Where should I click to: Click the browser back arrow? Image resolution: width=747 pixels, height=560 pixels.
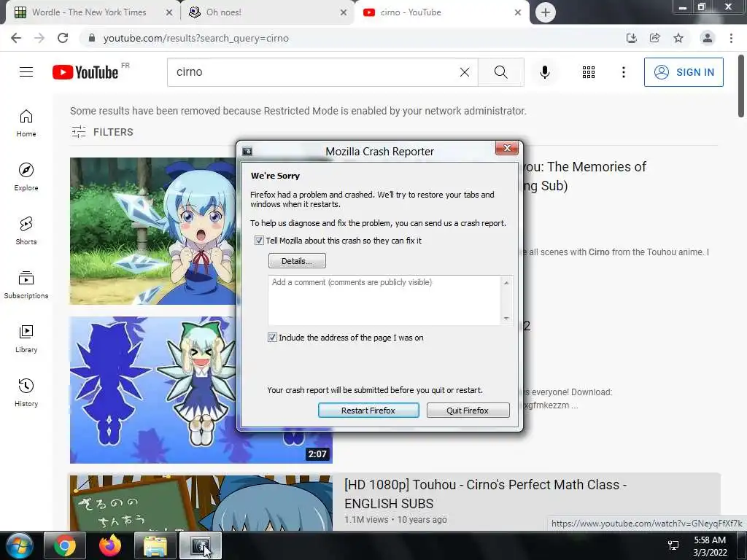(16, 38)
